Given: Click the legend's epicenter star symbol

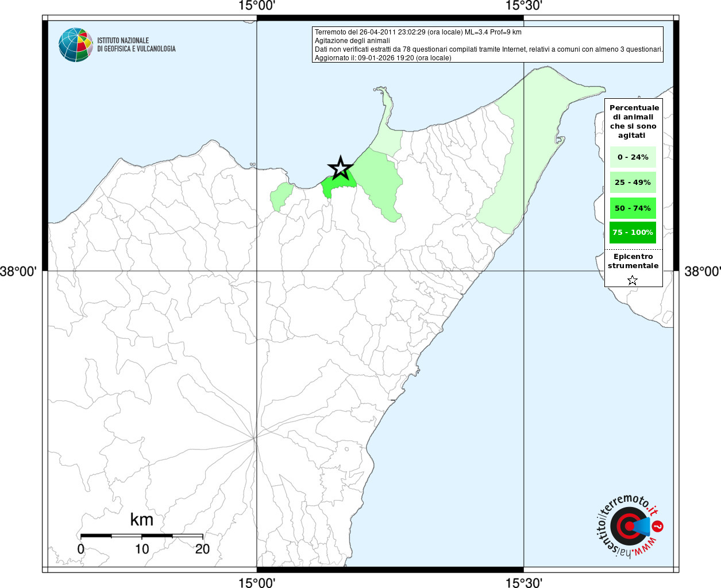Looking at the screenshot, I should pos(633,280).
